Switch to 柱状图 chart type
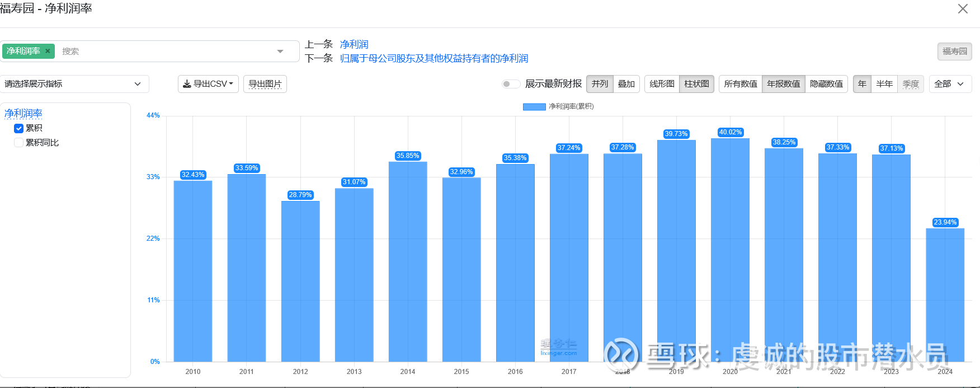 coord(696,84)
